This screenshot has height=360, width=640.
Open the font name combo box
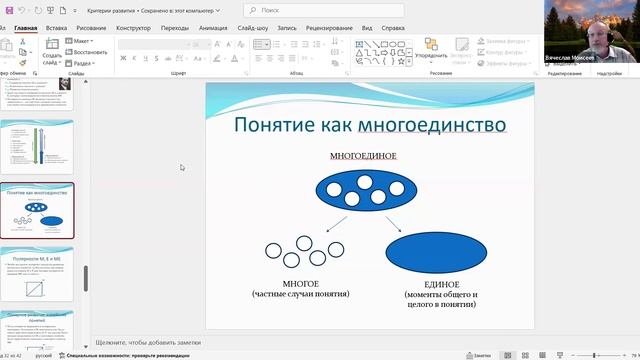(154, 44)
